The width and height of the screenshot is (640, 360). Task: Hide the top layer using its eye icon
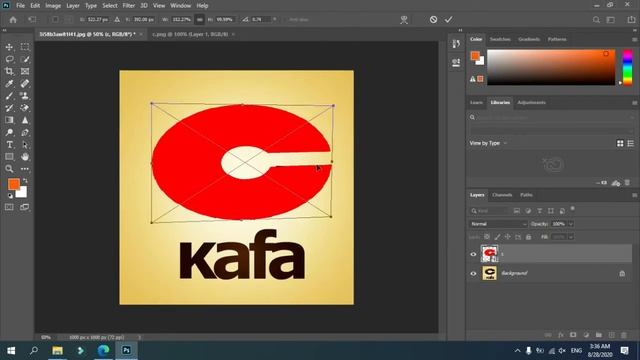(473, 254)
